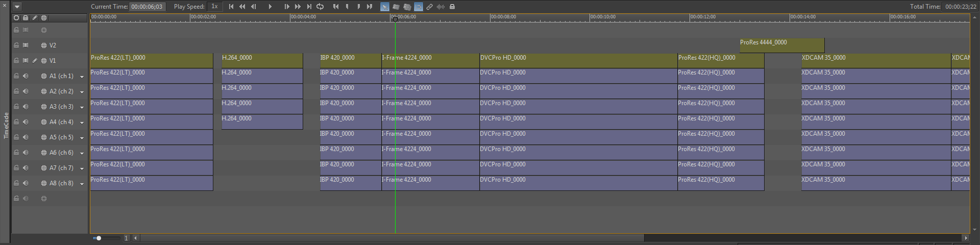
Task: Step forward one frame
Action: point(287,7)
